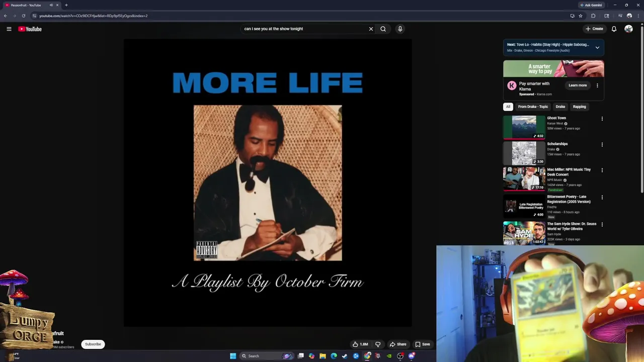Open 'Bittersweet Poetry' video title
The width and height of the screenshot is (644, 362).
click(569, 199)
